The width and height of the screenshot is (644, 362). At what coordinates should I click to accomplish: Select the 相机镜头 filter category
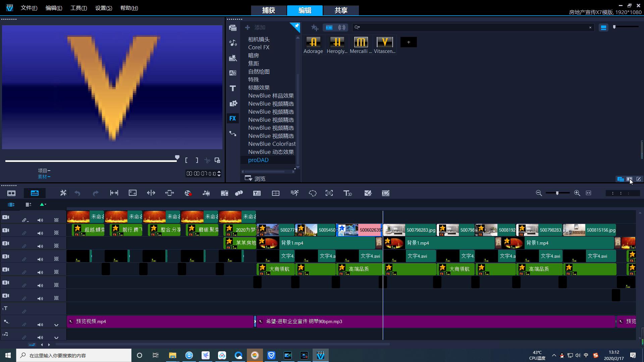coord(259,39)
